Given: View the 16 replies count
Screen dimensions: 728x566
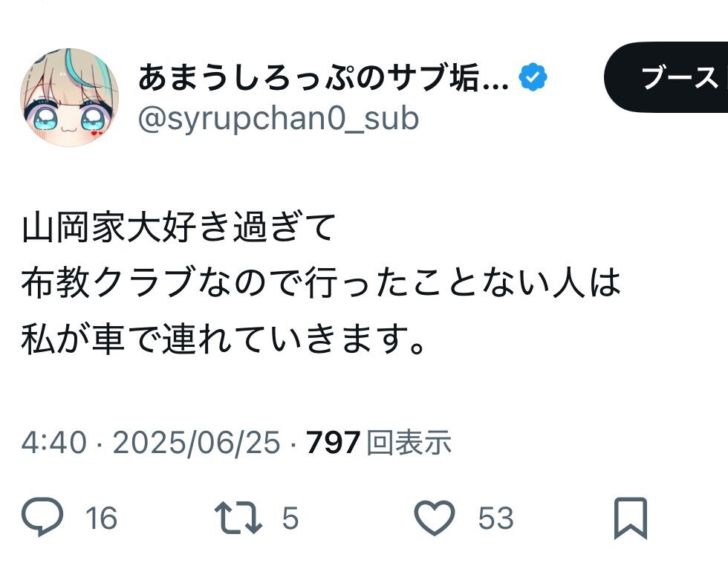Looking at the screenshot, I should (101, 518).
